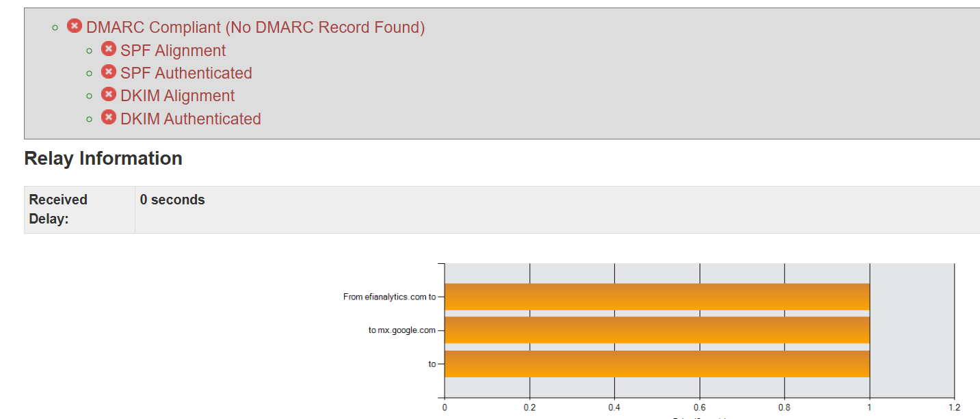Click the orange bar for mx.google.com hop
Image resolution: width=980 pixels, height=419 pixels.
[657, 330]
